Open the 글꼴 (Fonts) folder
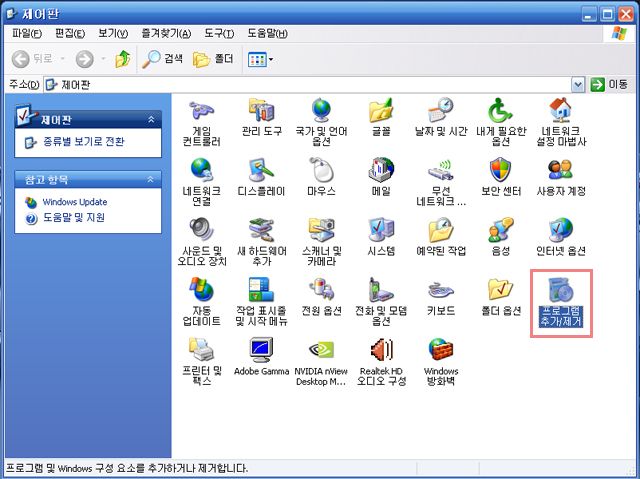The height and width of the screenshot is (479, 640). (381, 118)
